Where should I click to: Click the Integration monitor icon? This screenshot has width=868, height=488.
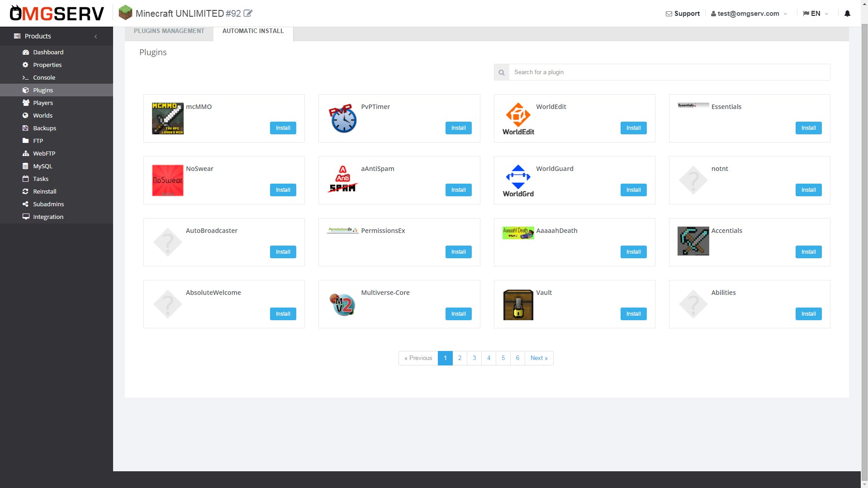[26, 217]
